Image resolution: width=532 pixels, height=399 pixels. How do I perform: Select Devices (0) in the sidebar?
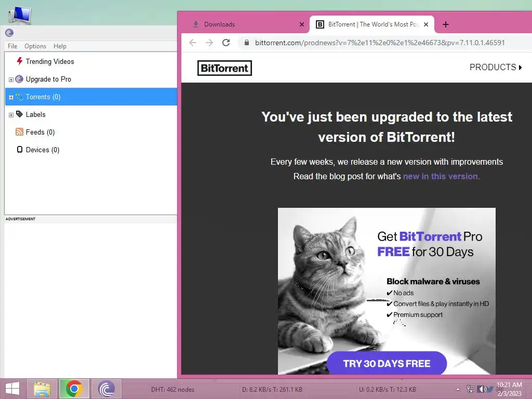[43, 150]
